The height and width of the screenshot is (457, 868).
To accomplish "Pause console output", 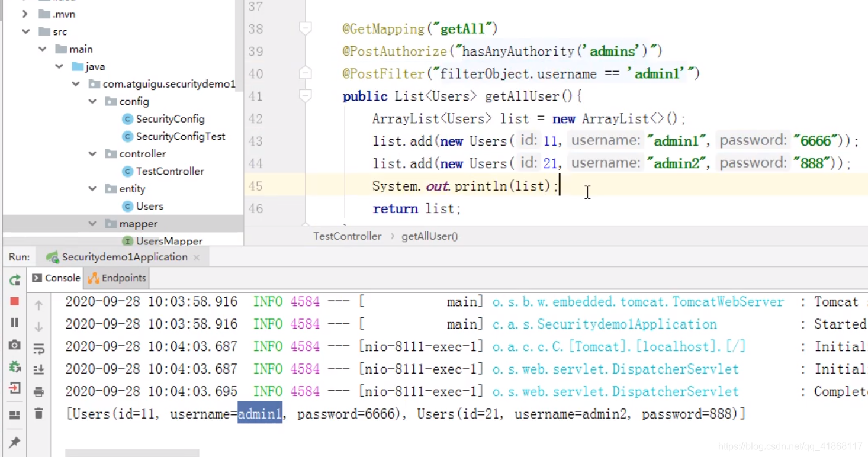I will 15,323.
